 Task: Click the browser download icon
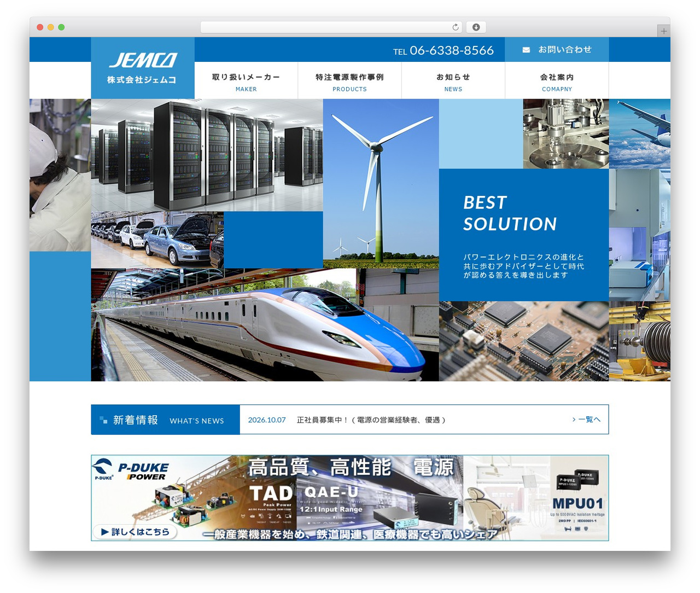coord(476,27)
